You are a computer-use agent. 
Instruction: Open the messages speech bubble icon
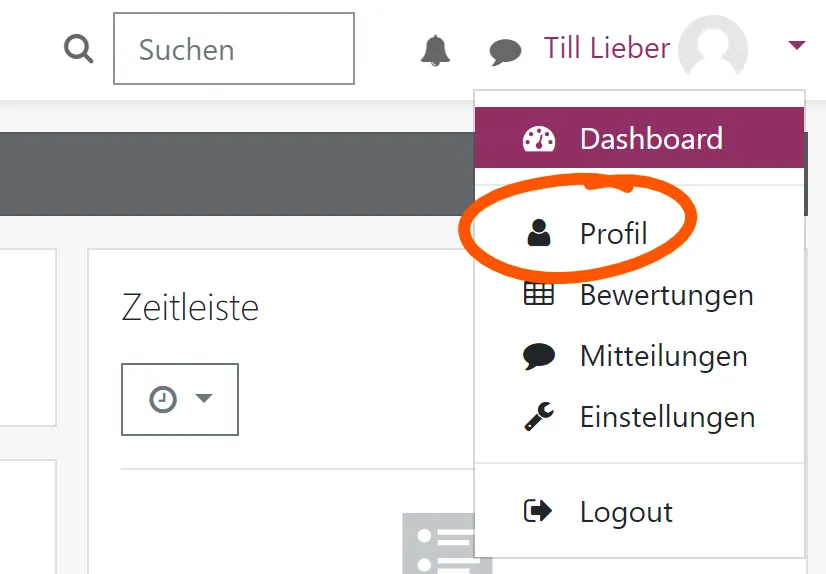click(505, 50)
